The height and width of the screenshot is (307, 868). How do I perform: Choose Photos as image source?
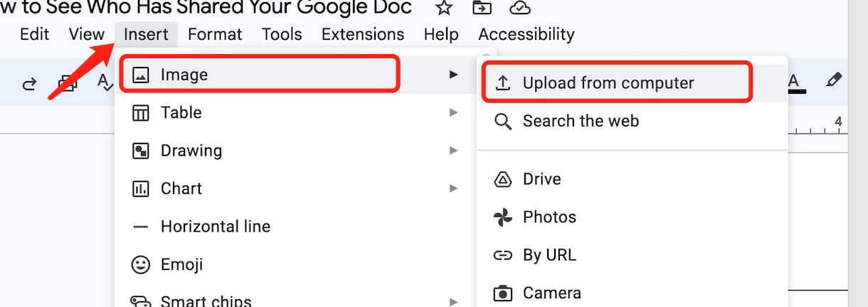tap(633, 217)
